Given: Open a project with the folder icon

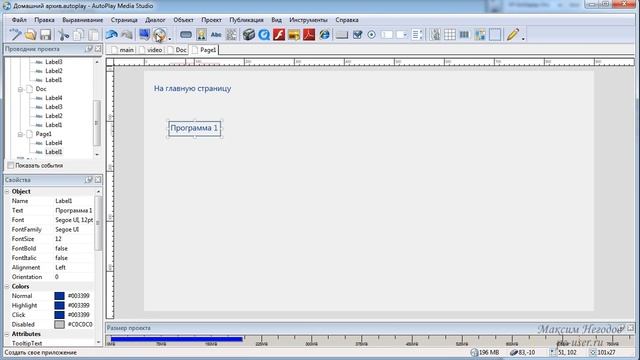Looking at the screenshot, I should [31, 35].
